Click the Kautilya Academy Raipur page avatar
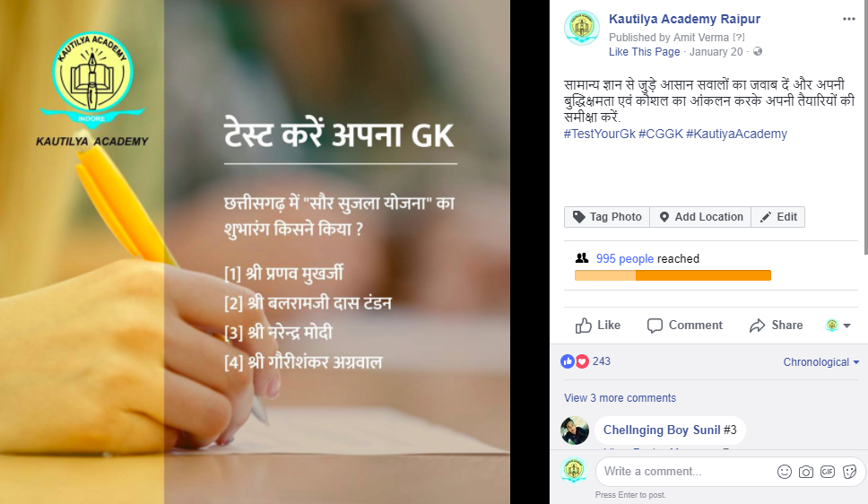This screenshot has width=868, height=504. click(581, 27)
